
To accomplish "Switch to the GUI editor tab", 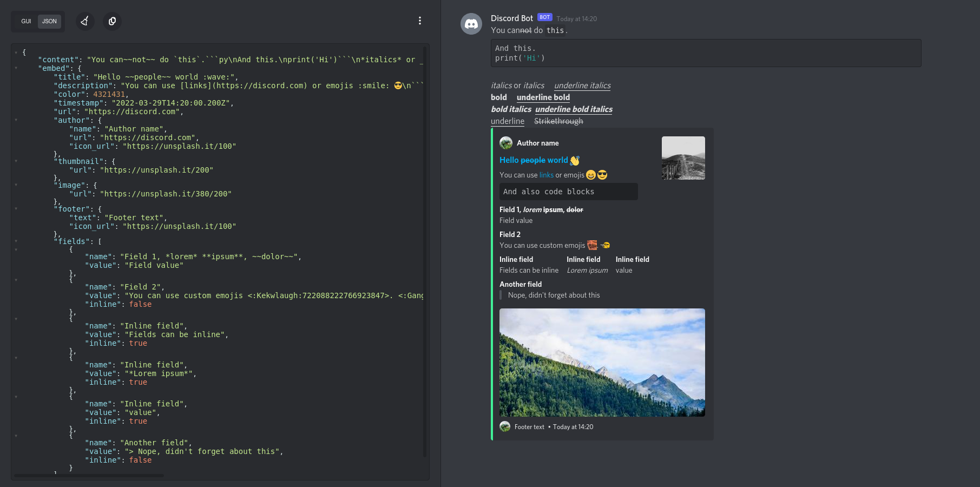I will click(x=26, y=22).
